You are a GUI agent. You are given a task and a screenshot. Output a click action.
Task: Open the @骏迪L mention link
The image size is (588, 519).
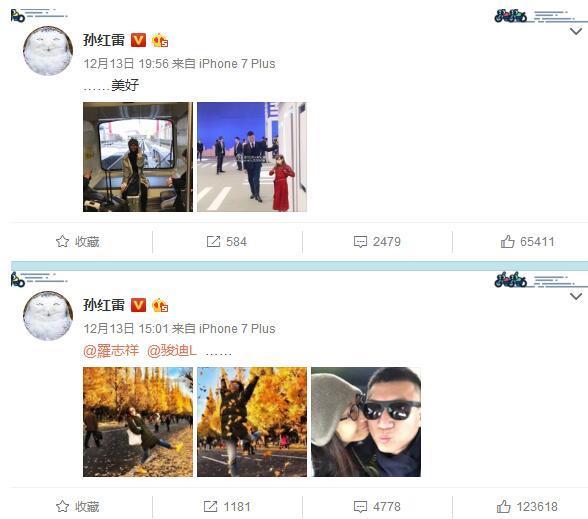point(172,351)
